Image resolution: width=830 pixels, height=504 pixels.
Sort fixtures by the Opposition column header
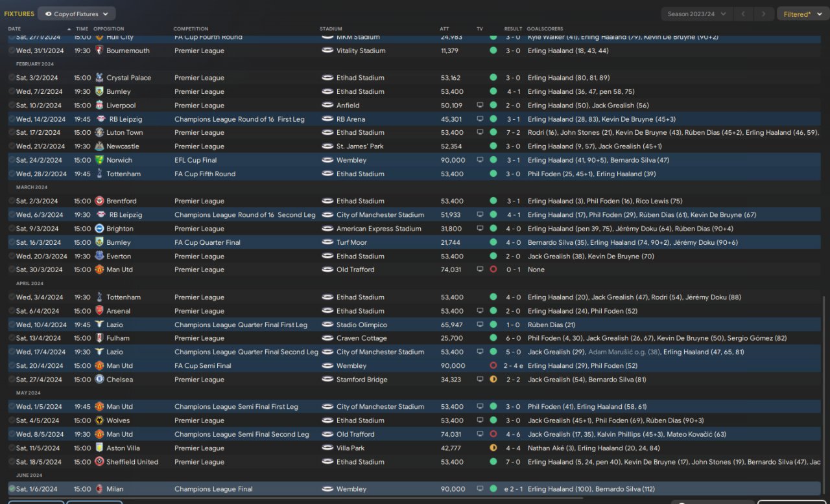(x=108, y=29)
